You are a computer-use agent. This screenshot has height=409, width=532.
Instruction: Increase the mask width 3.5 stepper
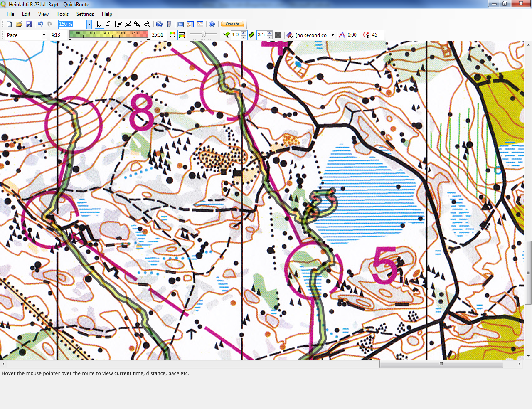pos(270,33)
